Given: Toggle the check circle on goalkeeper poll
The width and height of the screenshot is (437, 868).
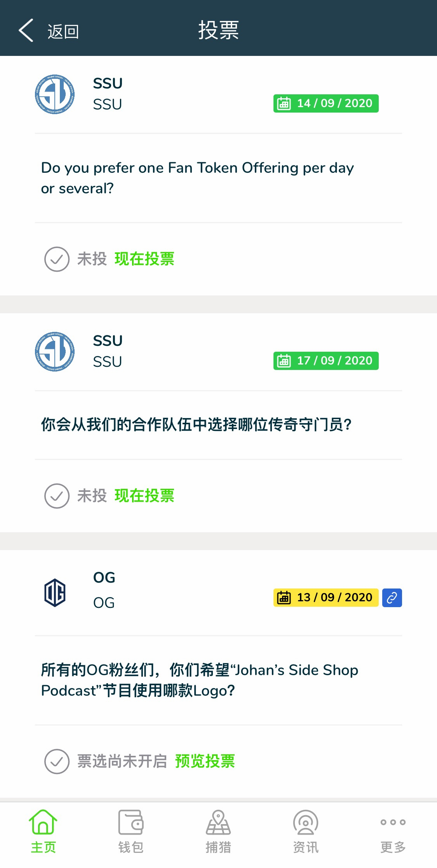Looking at the screenshot, I should 57,496.
